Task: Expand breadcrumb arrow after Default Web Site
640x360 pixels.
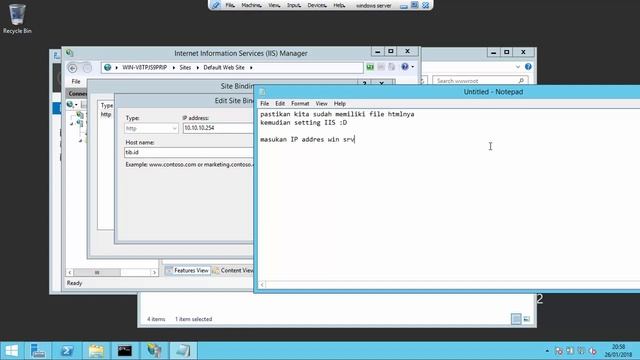Action: click(x=251, y=67)
